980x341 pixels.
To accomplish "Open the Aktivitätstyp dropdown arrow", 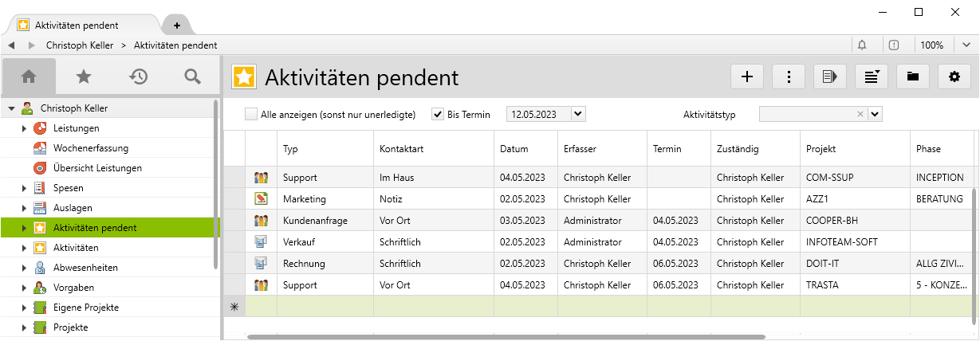I will pos(876,115).
